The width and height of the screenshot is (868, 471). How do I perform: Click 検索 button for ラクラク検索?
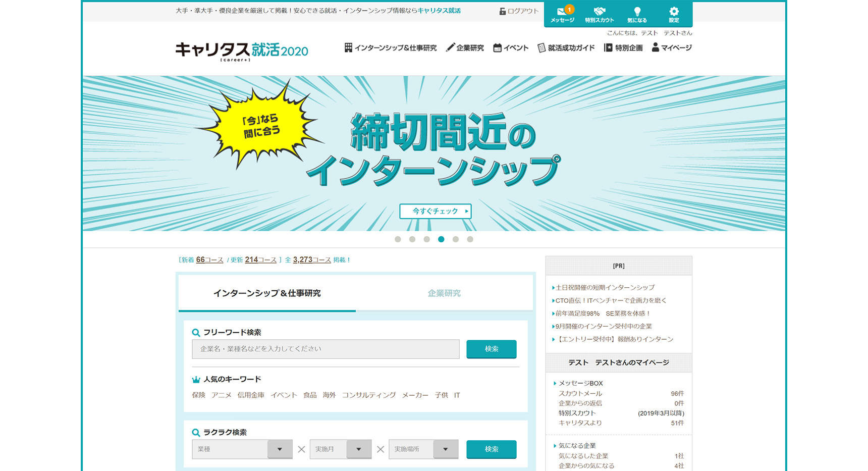492,449
